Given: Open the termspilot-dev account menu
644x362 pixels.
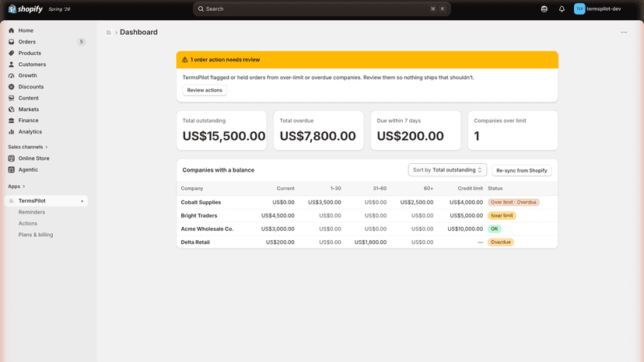Looking at the screenshot, I should point(598,9).
